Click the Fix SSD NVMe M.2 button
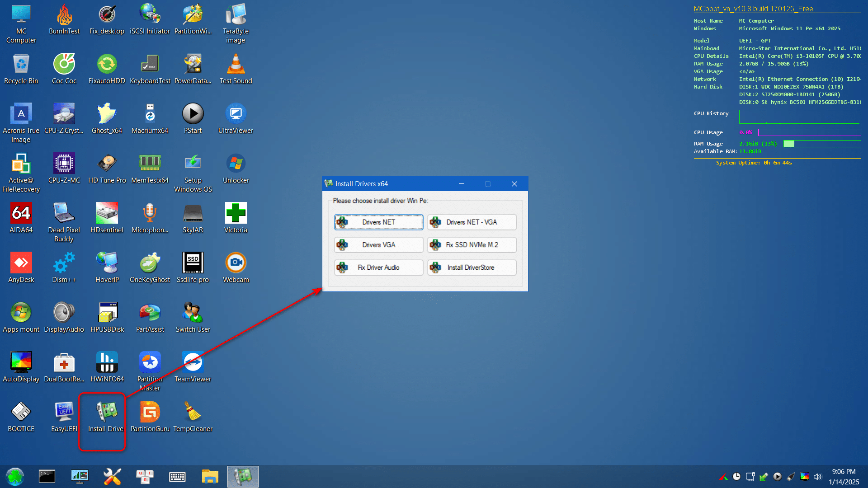Image resolution: width=868 pixels, height=488 pixels. (x=472, y=244)
